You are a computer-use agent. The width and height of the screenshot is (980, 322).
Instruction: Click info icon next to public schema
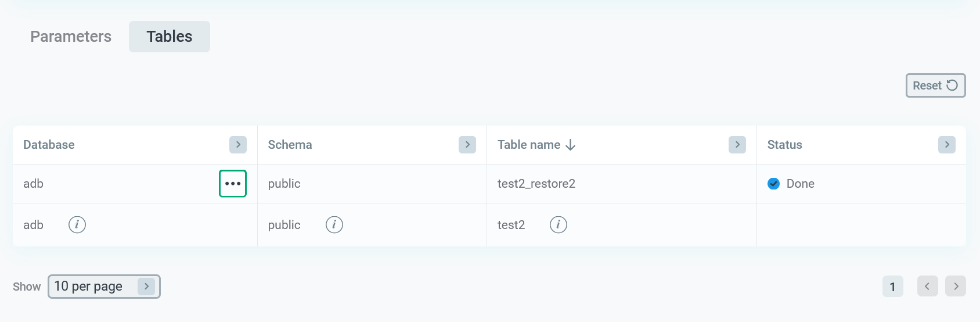click(334, 224)
